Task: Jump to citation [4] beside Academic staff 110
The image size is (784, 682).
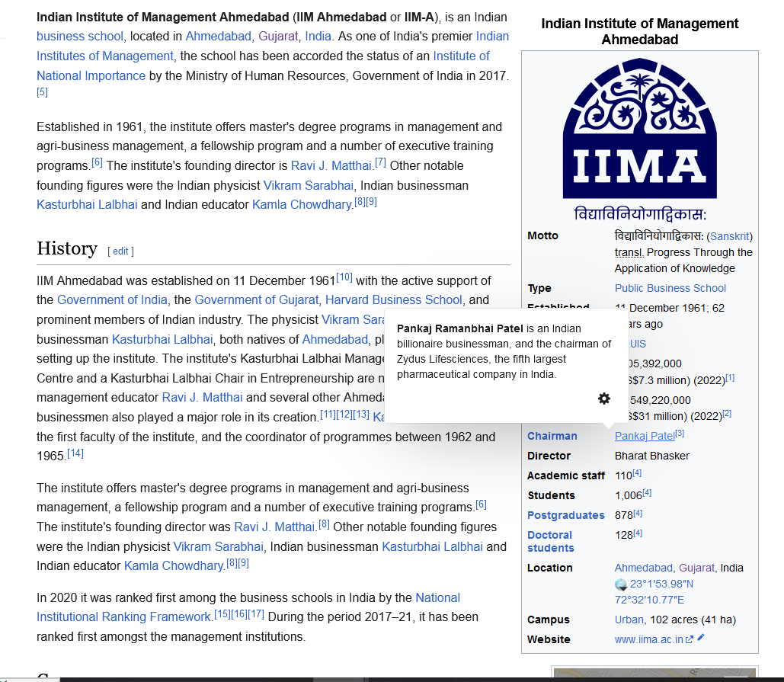Action: coord(637,473)
